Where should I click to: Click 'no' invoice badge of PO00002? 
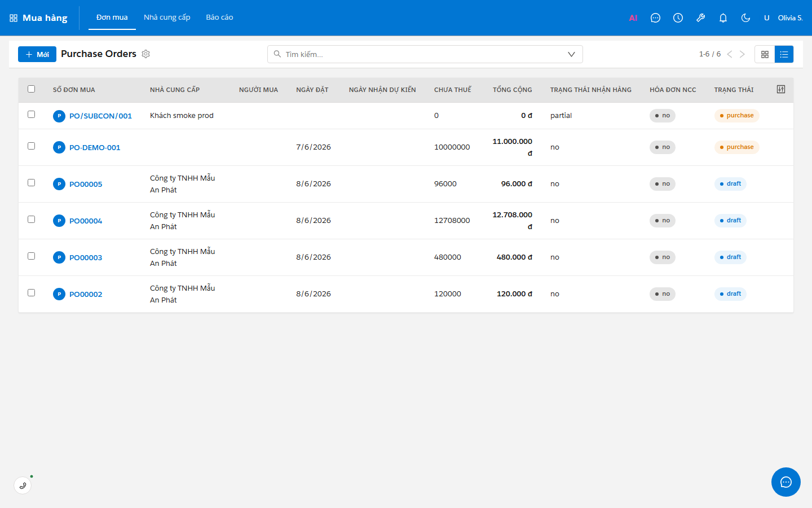pos(663,294)
